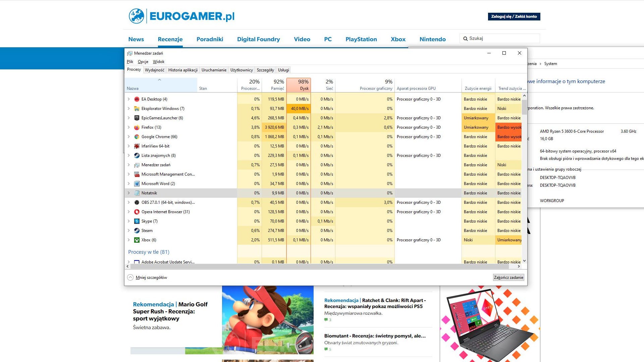
Task: Click the Task Manager title bar icon
Action: click(129, 53)
